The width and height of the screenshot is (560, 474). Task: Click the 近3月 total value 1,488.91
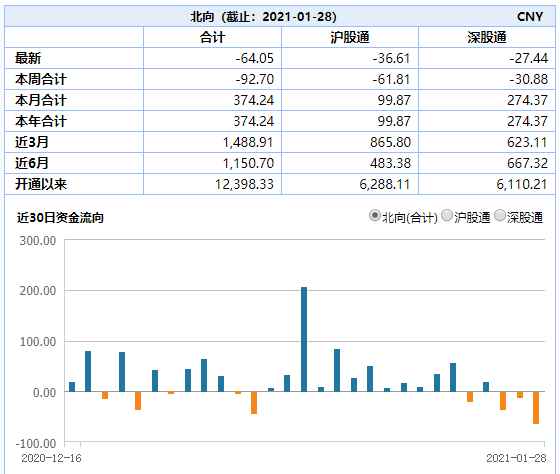tap(248, 142)
